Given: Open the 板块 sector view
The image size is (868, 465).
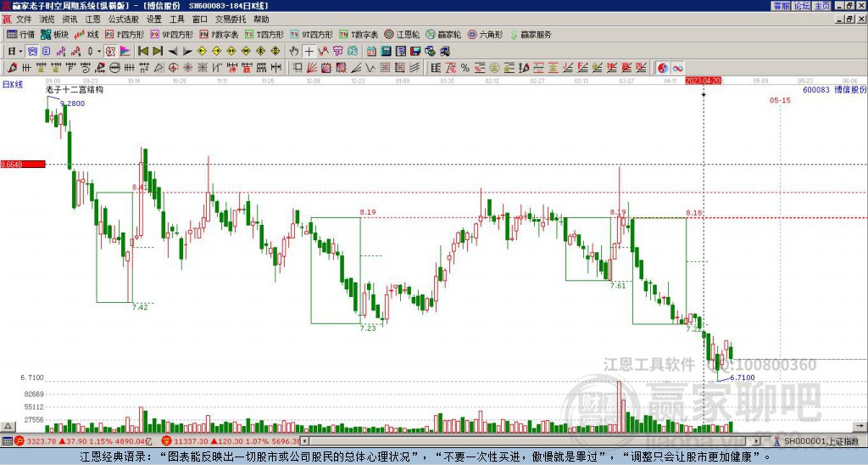Looking at the screenshot, I should tap(54, 34).
